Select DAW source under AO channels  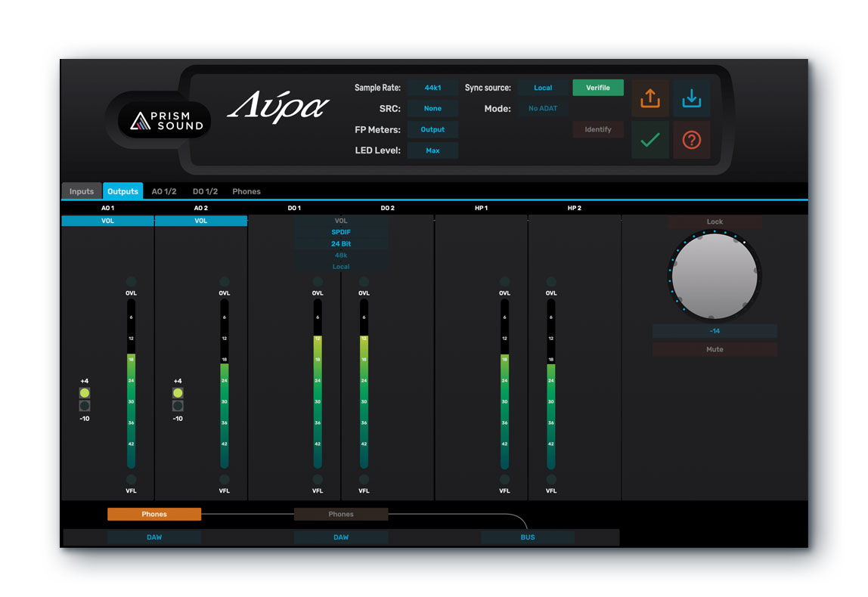tap(154, 537)
